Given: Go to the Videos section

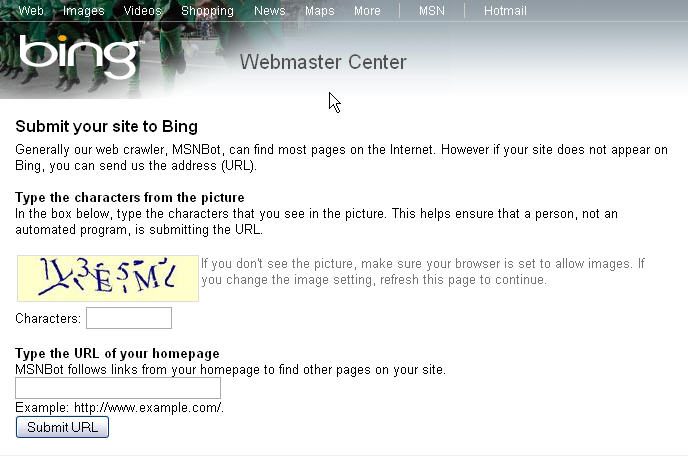Looking at the screenshot, I should click(x=143, y=11).
